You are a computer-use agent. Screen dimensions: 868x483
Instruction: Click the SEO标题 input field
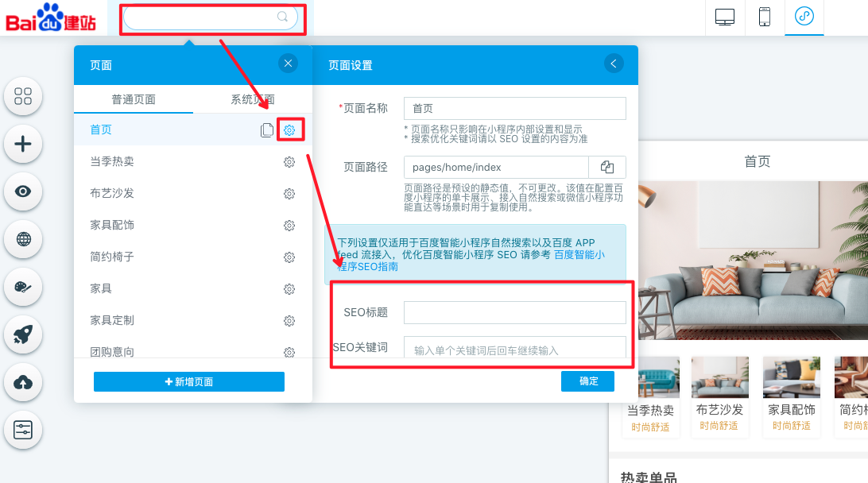pyautogui.click(x=514, y=312)
